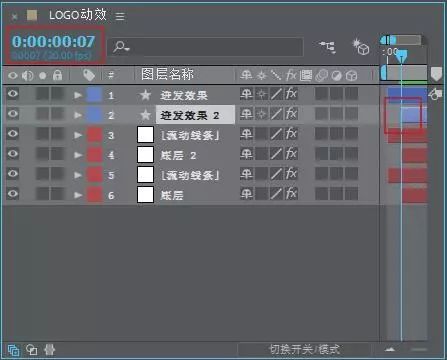The width and height of the screenshot is (447, 360).
Task: Toggle collapse transformations for layer 1
Action: point(261,95)
